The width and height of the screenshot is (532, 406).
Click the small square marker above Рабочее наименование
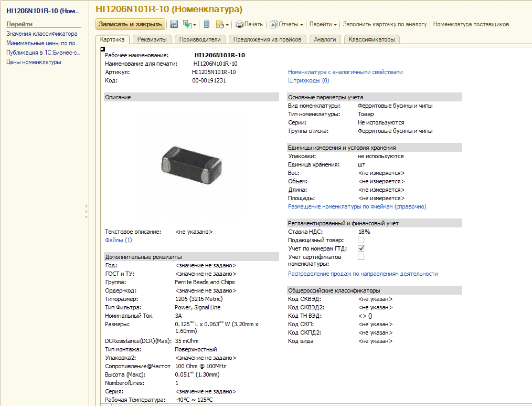click(x=102, y=49)
